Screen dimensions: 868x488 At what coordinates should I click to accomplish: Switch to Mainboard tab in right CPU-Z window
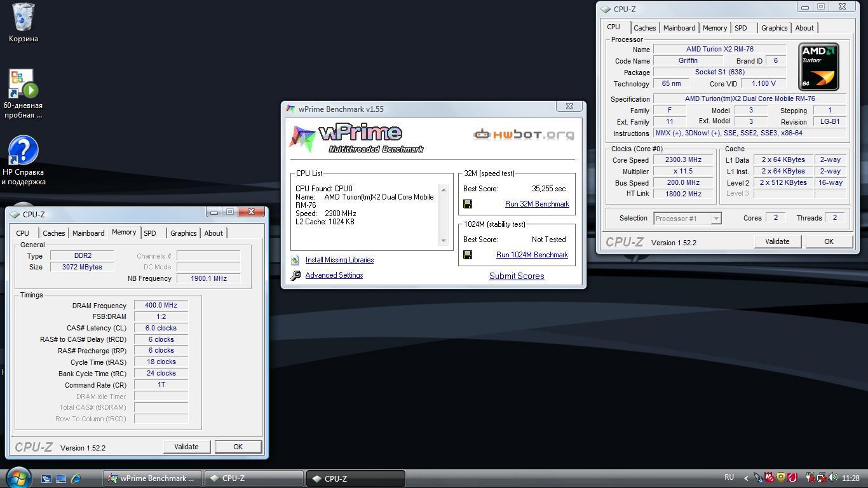point(679,28)
